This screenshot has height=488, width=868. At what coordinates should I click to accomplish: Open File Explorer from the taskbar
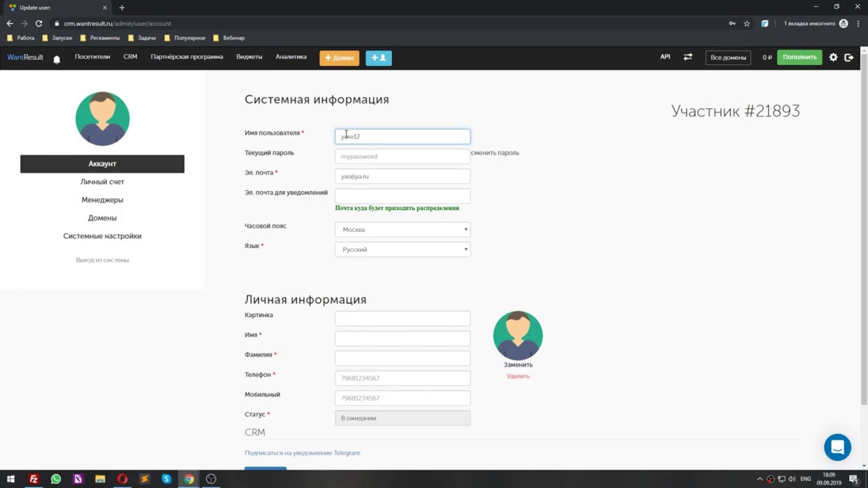coord(100,479)
